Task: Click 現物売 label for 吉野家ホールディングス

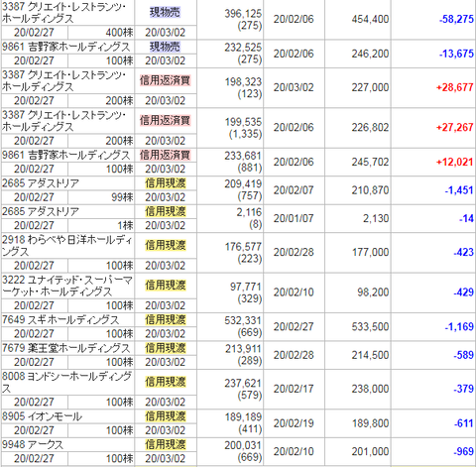Action: 165,47
